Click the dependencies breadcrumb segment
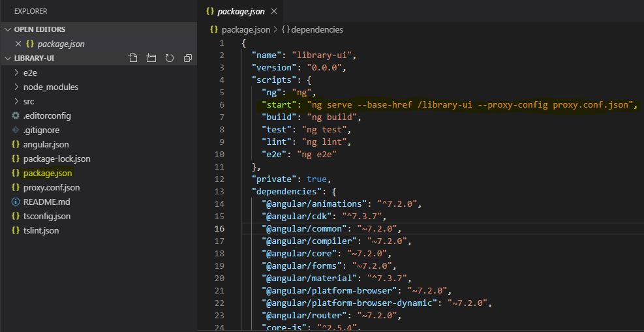644x332 pixels. (316, 29)
